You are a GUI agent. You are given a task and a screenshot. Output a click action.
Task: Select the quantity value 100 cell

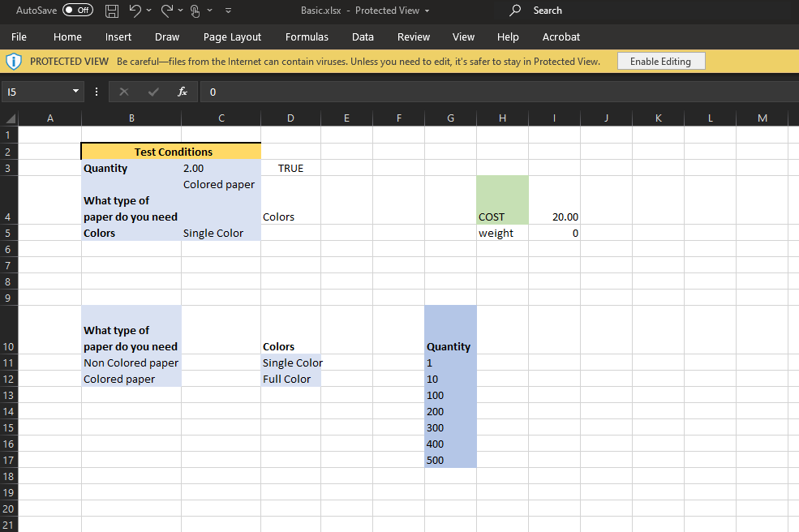pyautogui.click(x=450, y=396)
